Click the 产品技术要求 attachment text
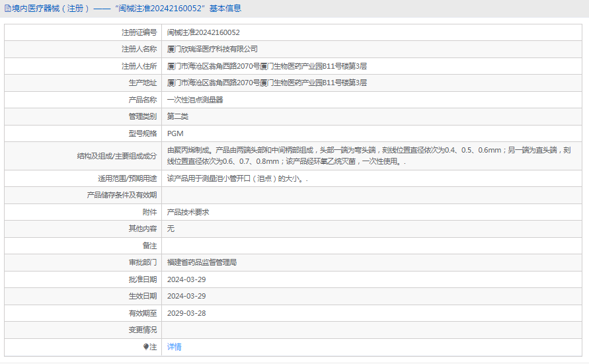This screenshot has height=364, width=589. click(188, 213)
